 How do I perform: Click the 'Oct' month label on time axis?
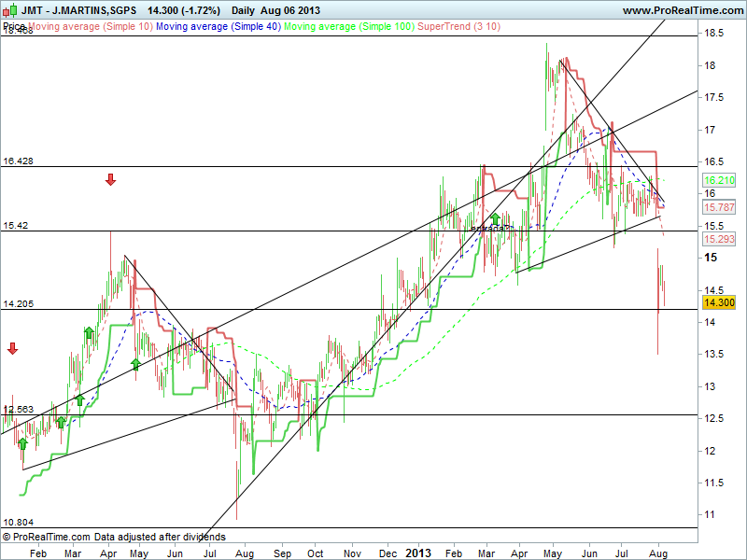coord(316,553)
